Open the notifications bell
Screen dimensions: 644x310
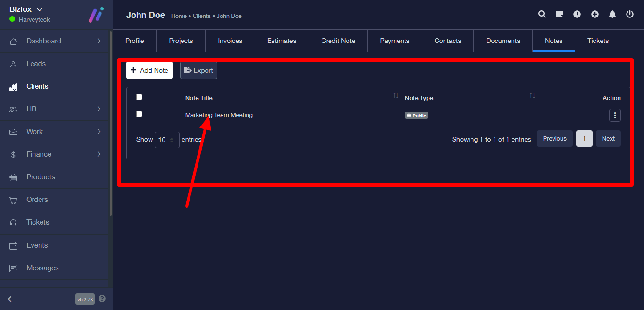(612, 15)
